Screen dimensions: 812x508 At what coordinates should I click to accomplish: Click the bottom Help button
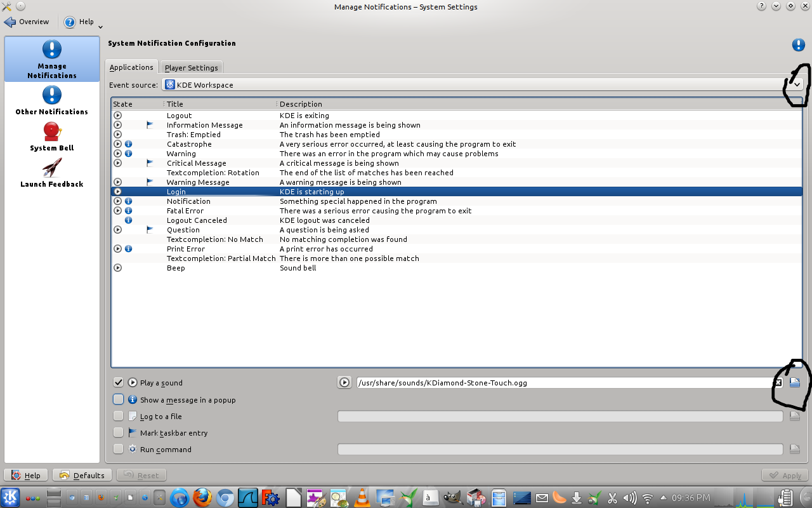pyautogui.click(x=26, y=475)
